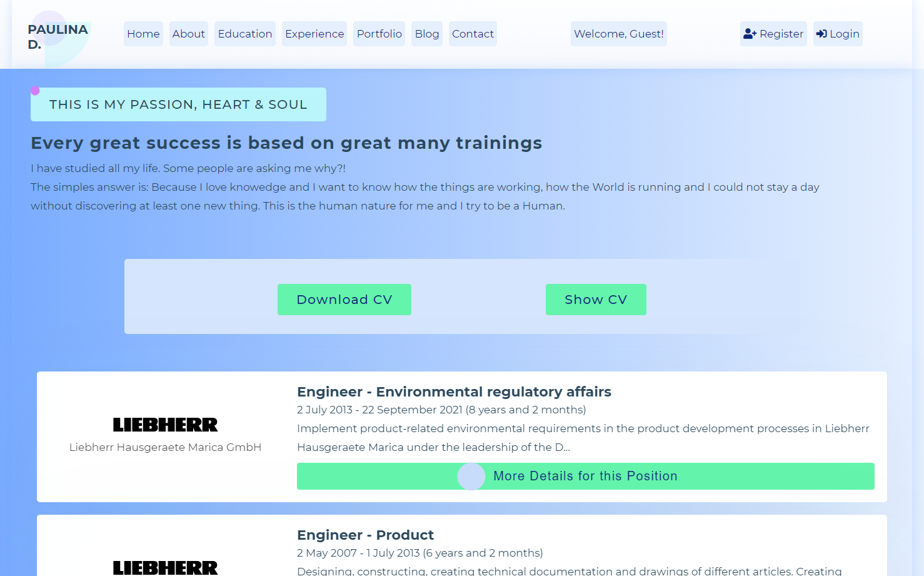Go to the Education page
The image size is (924, 576).
click(x=244, y=34)
